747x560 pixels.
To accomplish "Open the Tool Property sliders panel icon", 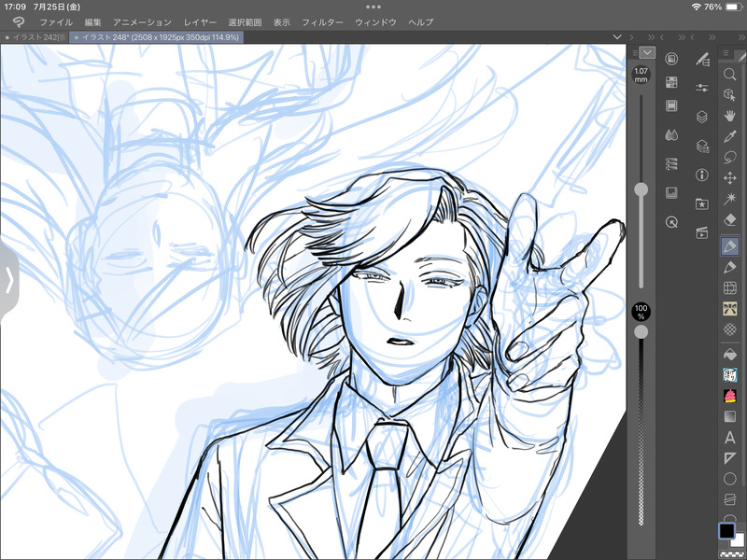I will tap(702, 88).
